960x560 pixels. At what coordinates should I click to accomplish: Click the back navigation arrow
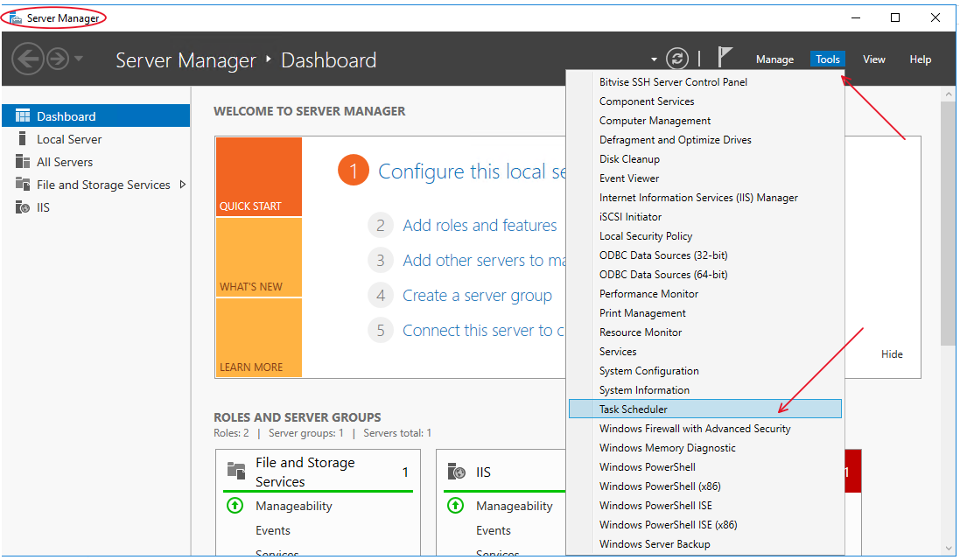tap(27, 59)
